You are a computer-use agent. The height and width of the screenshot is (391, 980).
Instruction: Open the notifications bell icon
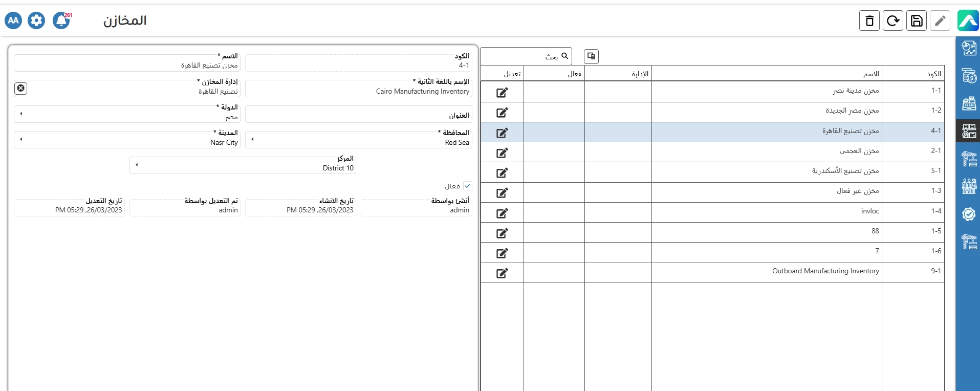(x=61, y=20)
